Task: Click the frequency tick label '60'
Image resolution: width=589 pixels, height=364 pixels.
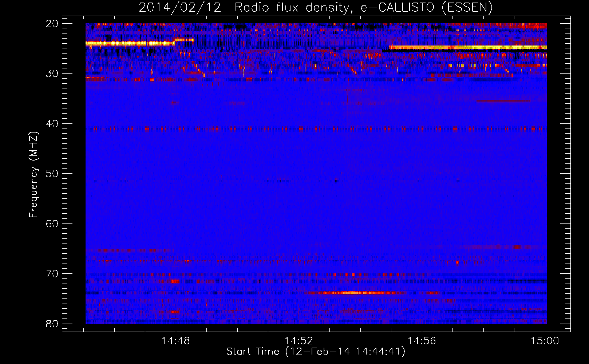Action: point(52,223)
